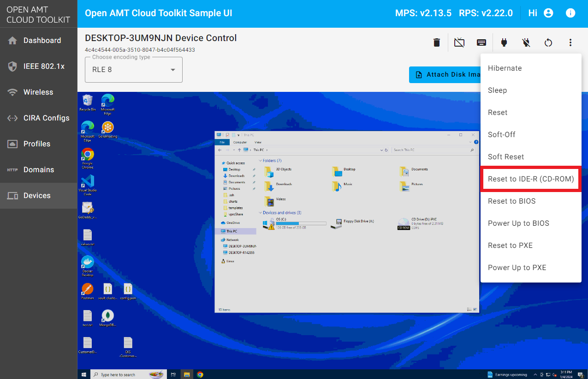This screenshot has height=379, width=588.
Task: Click the power off crossed-plug icon
Action: click(x=526, y=42)
